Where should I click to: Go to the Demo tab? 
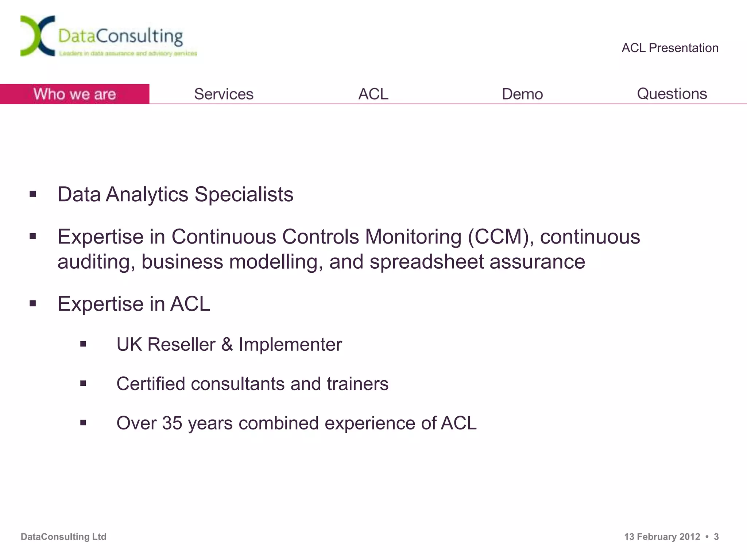point(522,94)
